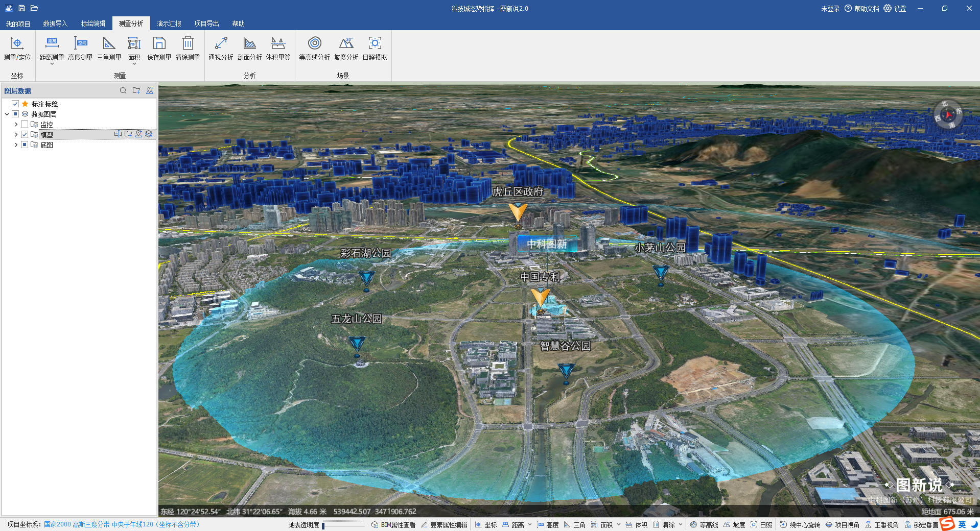The image size is (980, 531).
Task: Toggle 锁定垂直 in status bar
Action: [921, 525]
